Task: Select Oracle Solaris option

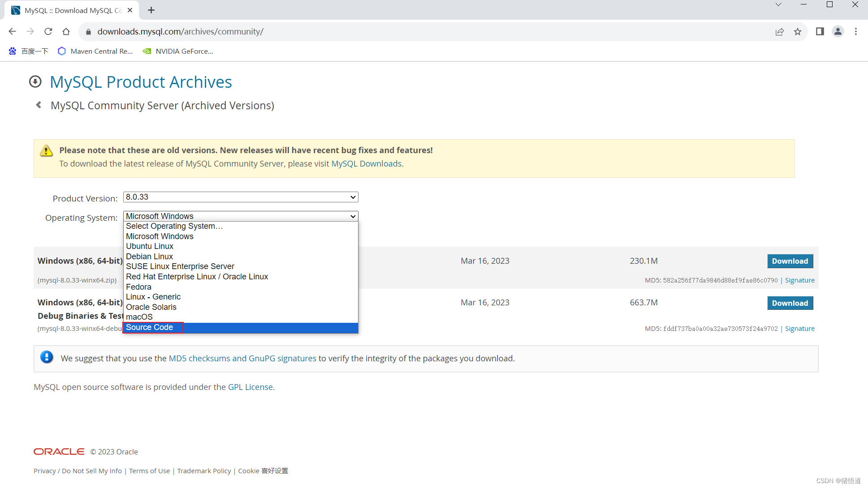Action: (x=241, y=307)
